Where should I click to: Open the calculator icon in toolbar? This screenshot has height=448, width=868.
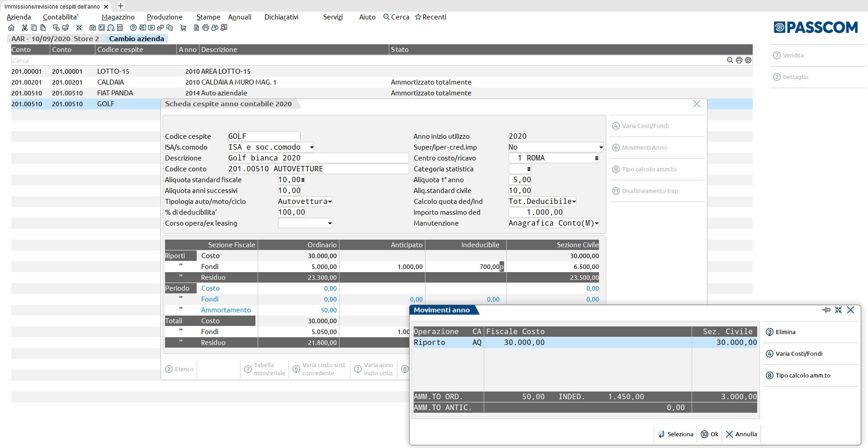tap(120, 28)
